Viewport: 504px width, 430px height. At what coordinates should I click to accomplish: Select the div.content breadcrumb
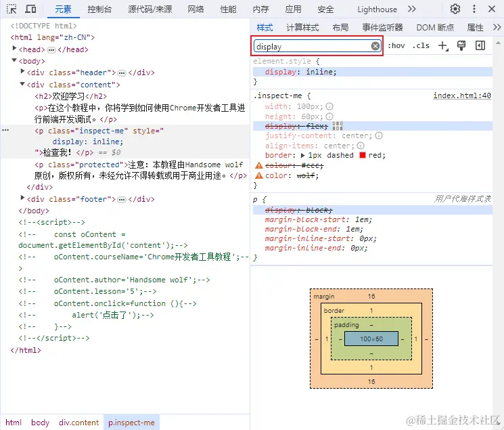coord(78,423)
